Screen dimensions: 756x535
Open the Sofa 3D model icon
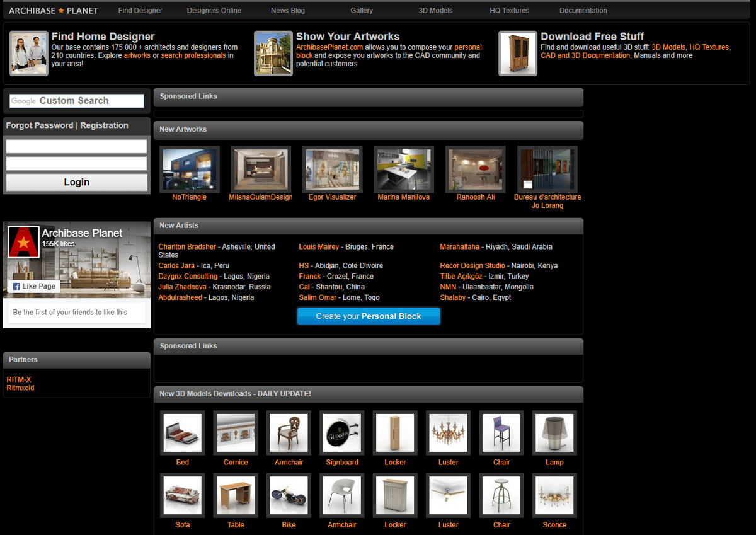tap(183, 495)
